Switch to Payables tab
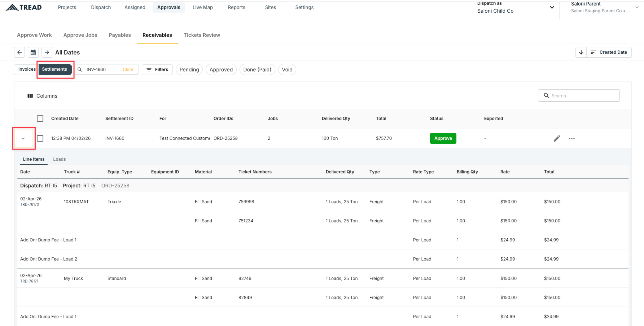 120,35
